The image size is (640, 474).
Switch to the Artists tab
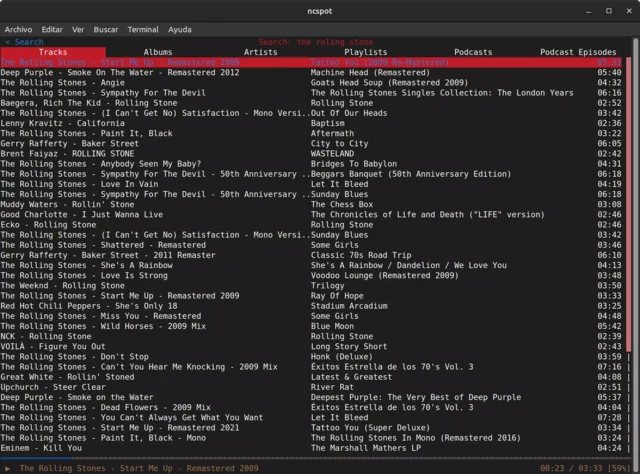point(260,52)
